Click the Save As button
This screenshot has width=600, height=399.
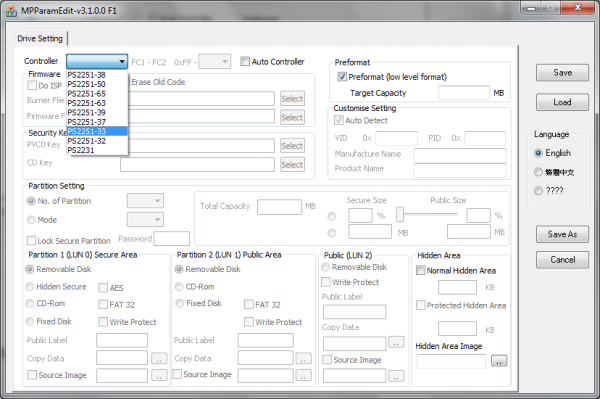[x=562, y=234]
